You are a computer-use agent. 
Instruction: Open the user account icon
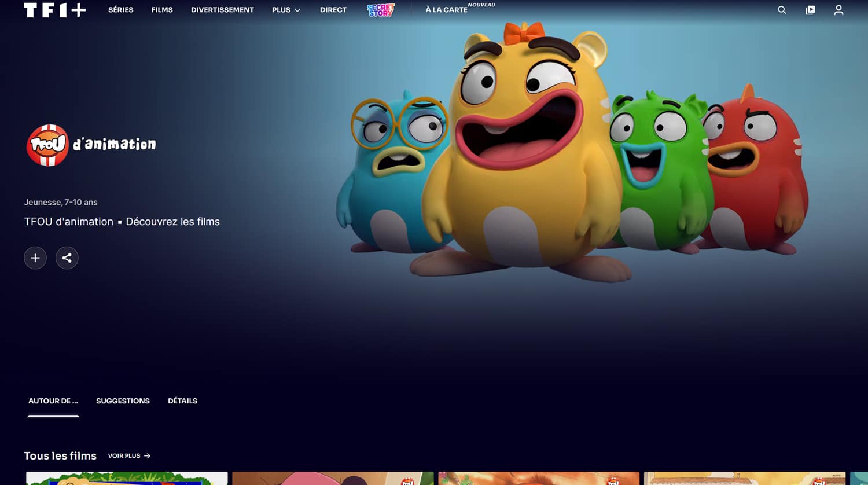(838, 10)
